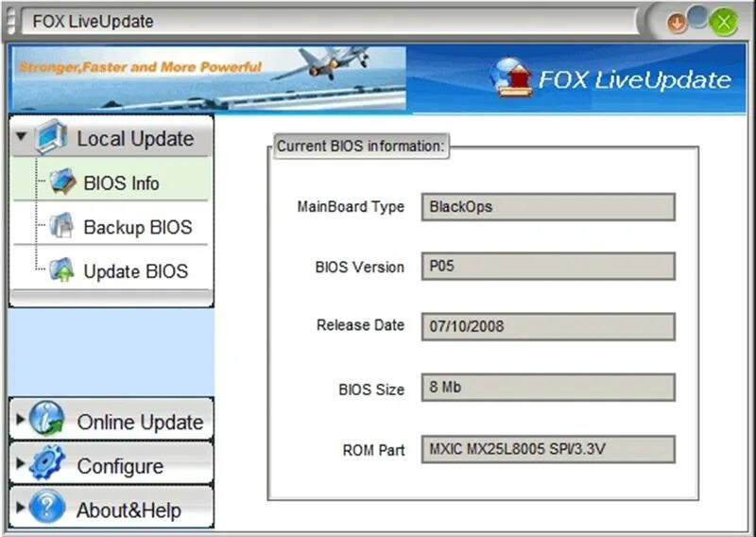Expand the Configure section arrow
Screen dimensions: 756x537
pyautogui.click(x=20, y=463)
